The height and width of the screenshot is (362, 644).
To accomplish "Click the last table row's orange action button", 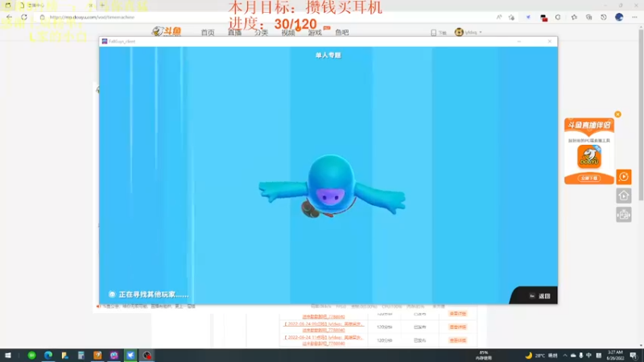I will (457, 340).
